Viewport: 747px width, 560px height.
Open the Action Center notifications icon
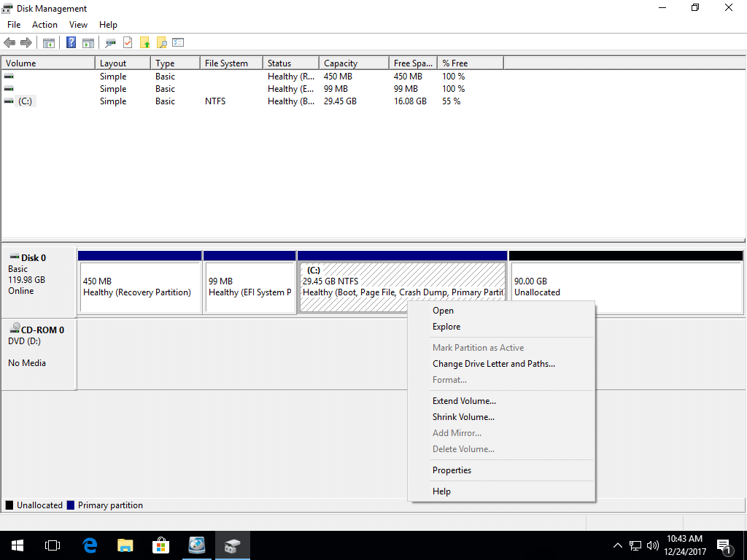pos(725,547)
